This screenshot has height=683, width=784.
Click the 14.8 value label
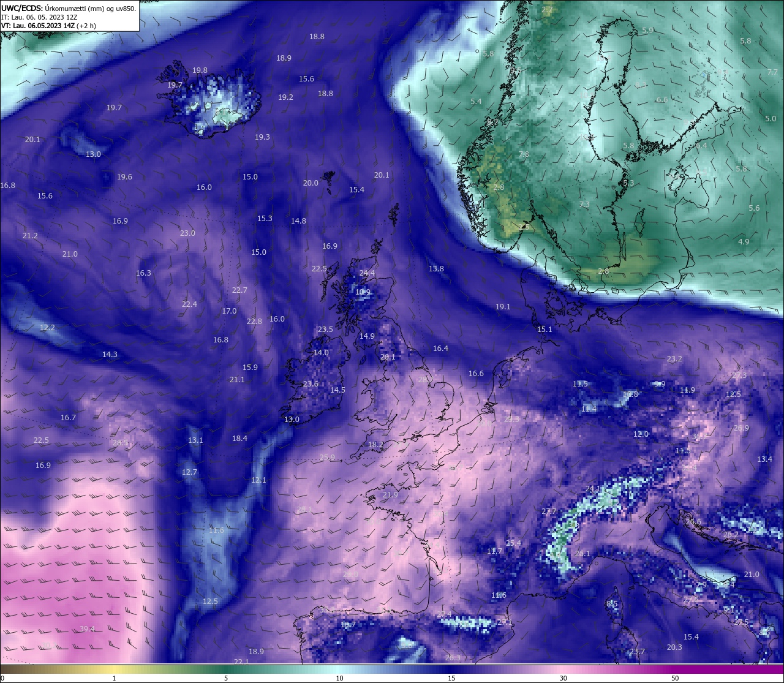(298, 221)
